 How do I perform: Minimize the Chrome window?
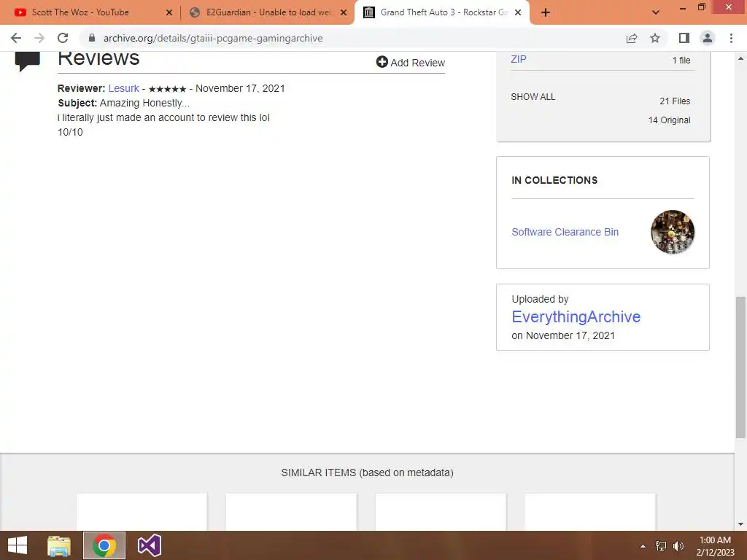[x=683, y=7]
